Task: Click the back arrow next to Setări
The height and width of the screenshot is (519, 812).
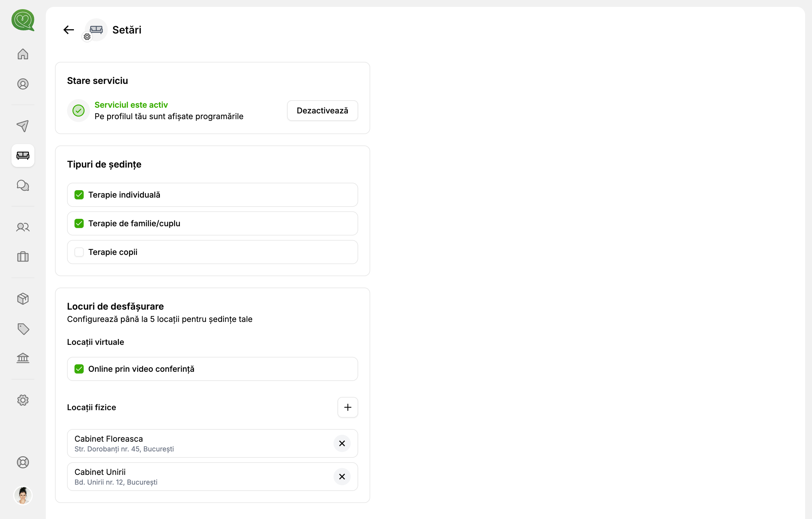Action: (x=68, y=30)
